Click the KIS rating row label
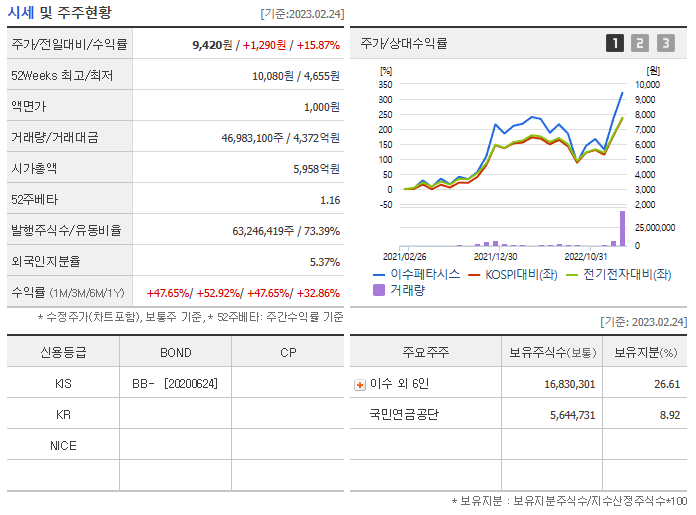 click(63, 384)
